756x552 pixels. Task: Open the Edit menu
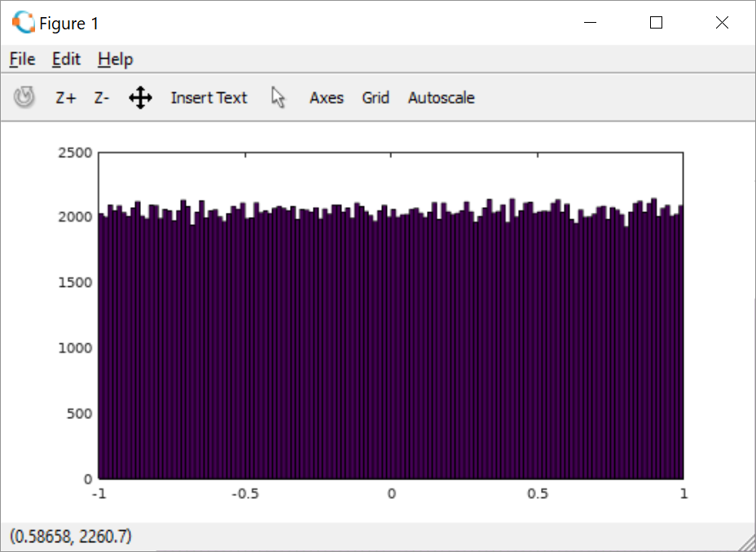coord(66,60)
